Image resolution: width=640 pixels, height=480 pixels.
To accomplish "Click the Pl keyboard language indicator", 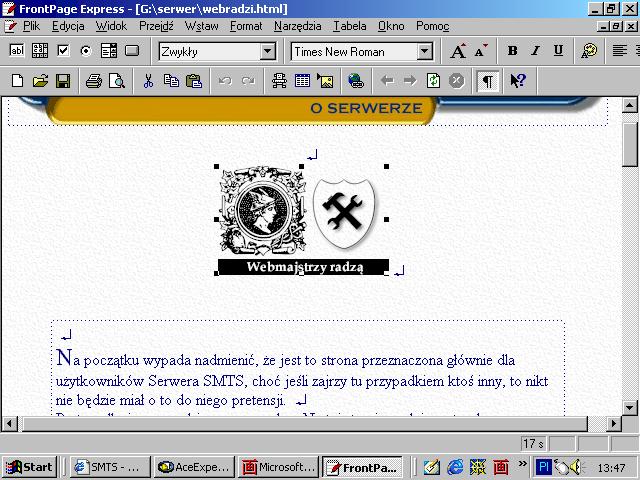I will 543,467.
